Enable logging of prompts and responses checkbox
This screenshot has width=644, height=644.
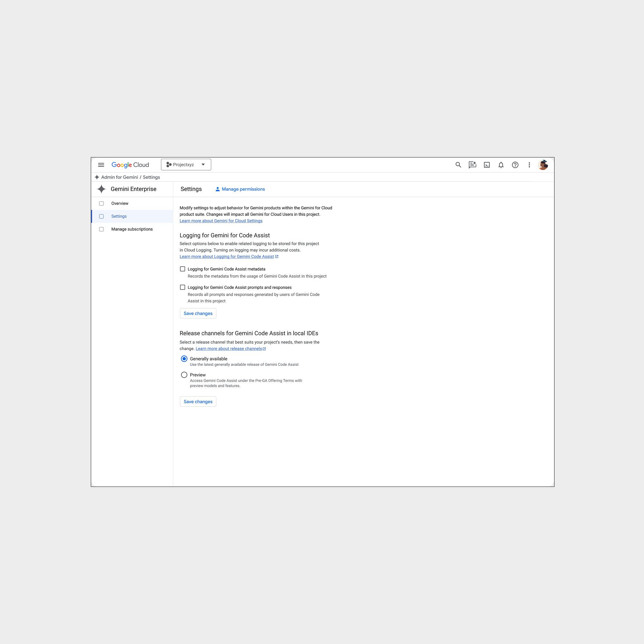[182, 287]
